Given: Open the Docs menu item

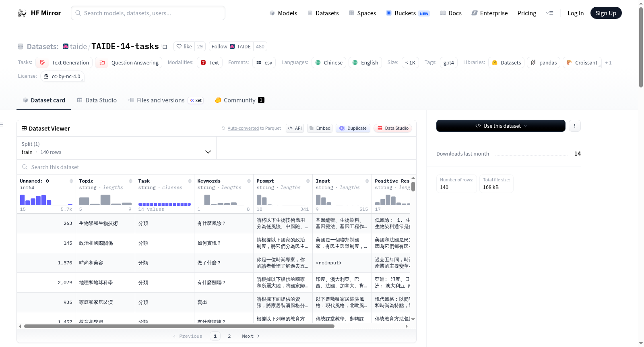Looking at the screenshot, I should tap(450, 13).
